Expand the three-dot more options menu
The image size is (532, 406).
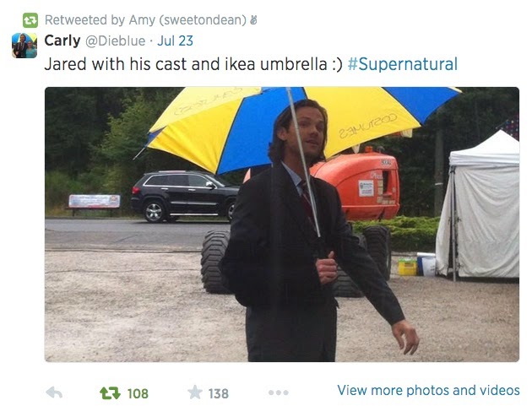click(278, 392)
